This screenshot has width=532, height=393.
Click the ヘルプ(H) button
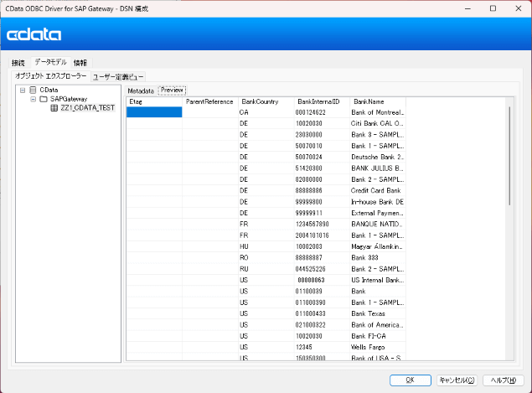point(504,380)
